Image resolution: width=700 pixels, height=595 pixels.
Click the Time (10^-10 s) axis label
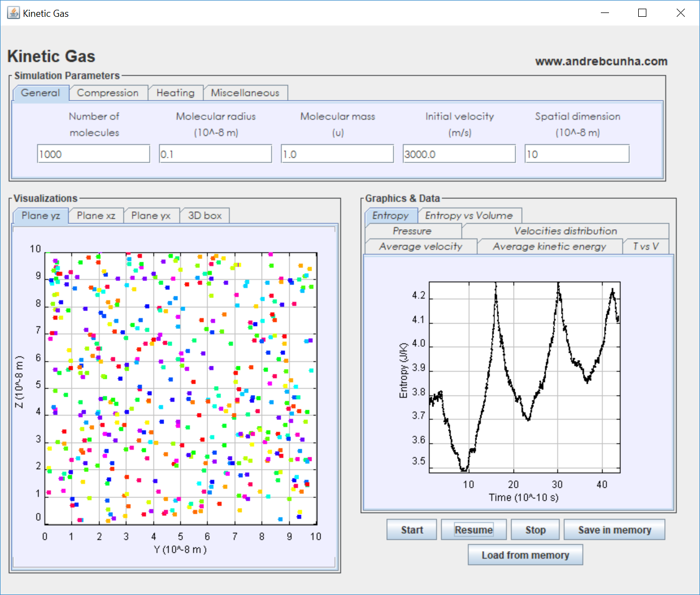(523, 497)
